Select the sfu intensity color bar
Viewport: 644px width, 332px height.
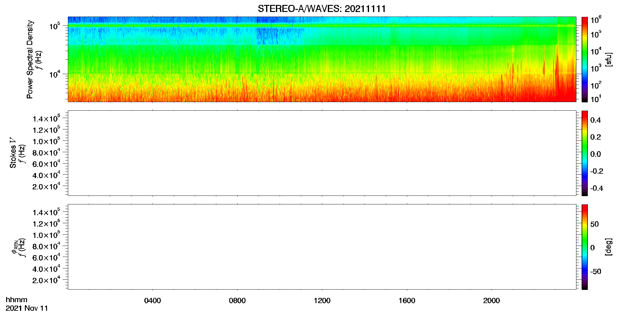pos(585,59)
